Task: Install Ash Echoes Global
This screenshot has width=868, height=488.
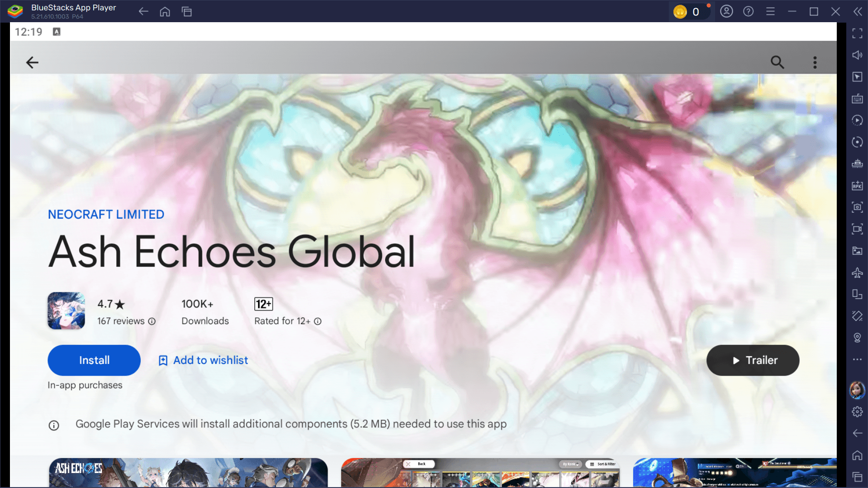Action: (94, 360)
